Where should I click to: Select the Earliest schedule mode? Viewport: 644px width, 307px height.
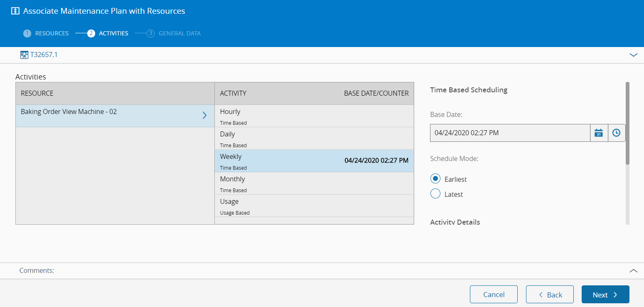pyautogui.click(x=435, y=179)
